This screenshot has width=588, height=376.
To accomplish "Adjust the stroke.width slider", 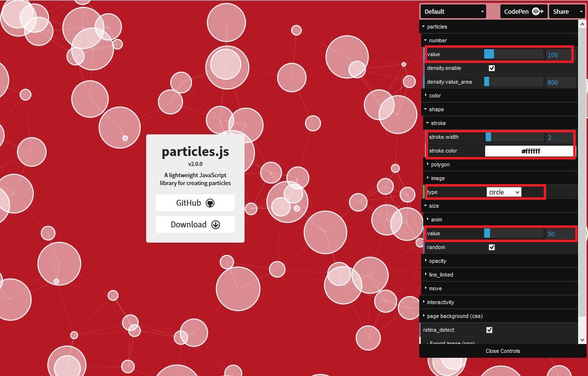I will point(515,137).
